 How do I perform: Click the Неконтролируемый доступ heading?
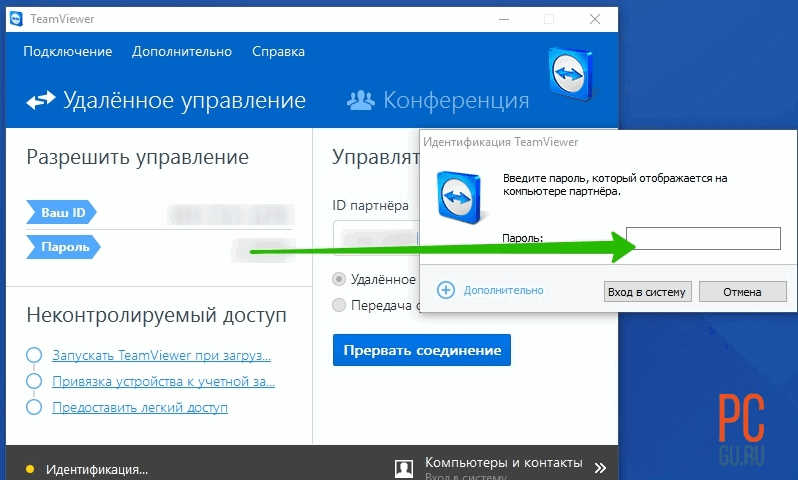point(156,315)
